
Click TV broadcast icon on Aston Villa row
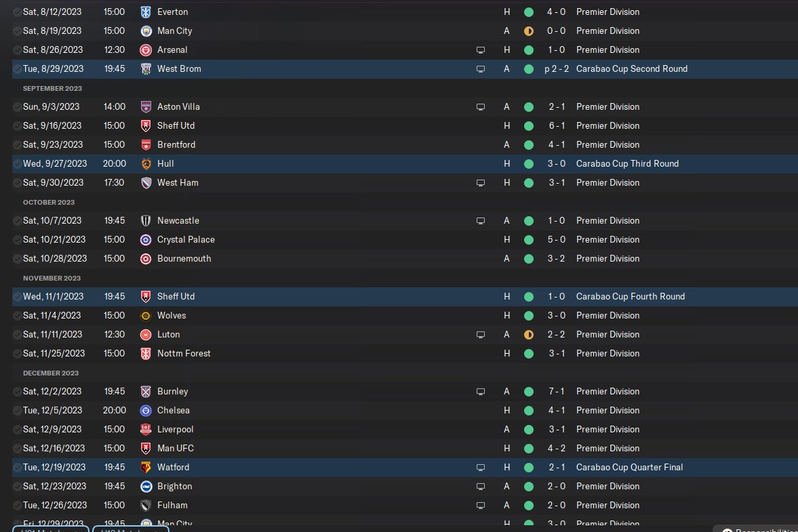click(481, 107)
